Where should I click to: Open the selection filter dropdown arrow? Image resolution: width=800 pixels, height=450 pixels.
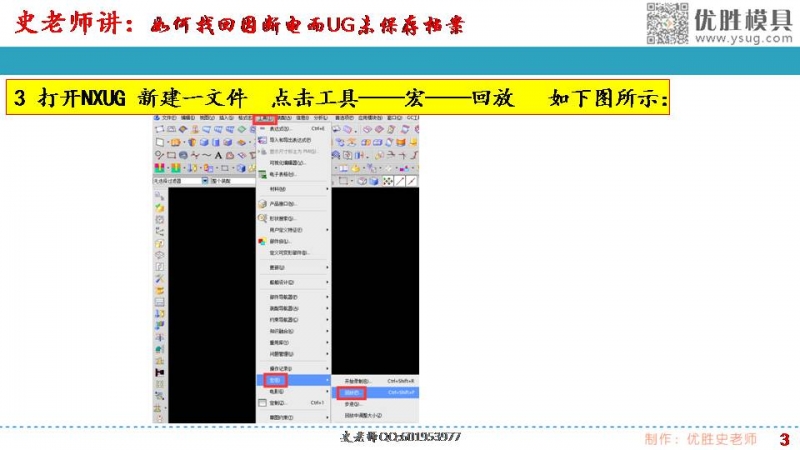click(205, 181)
